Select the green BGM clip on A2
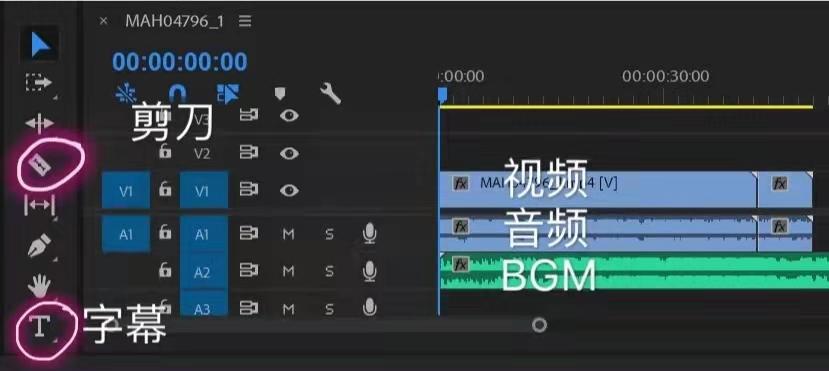829x371 pixels. click(634, 271)
